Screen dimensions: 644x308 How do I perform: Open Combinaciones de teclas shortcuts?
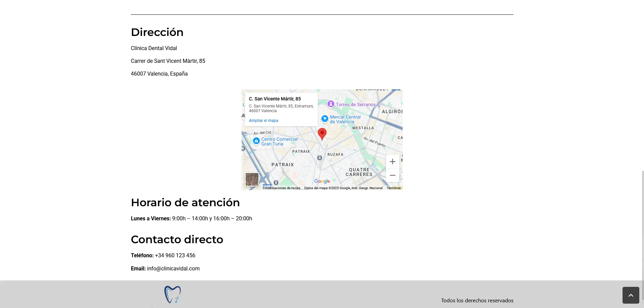pyautogui.click(x=281, y=188)
